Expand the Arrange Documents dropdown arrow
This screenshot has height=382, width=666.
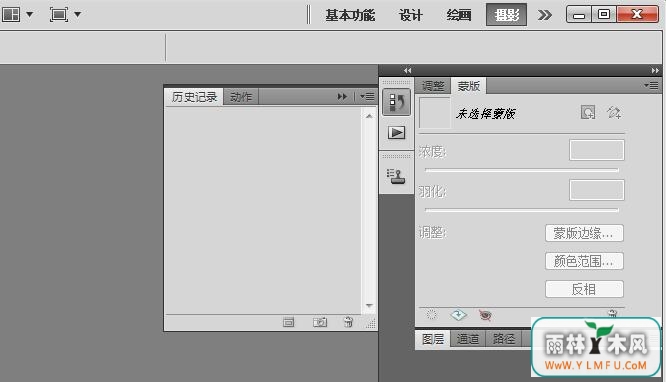pos(30,14)
